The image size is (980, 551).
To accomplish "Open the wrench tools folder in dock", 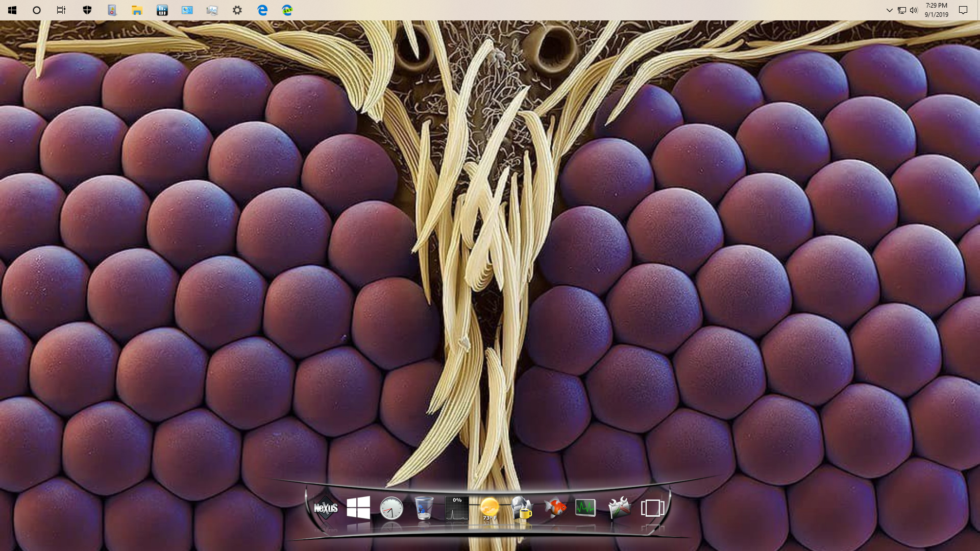I will coord(619,508).
